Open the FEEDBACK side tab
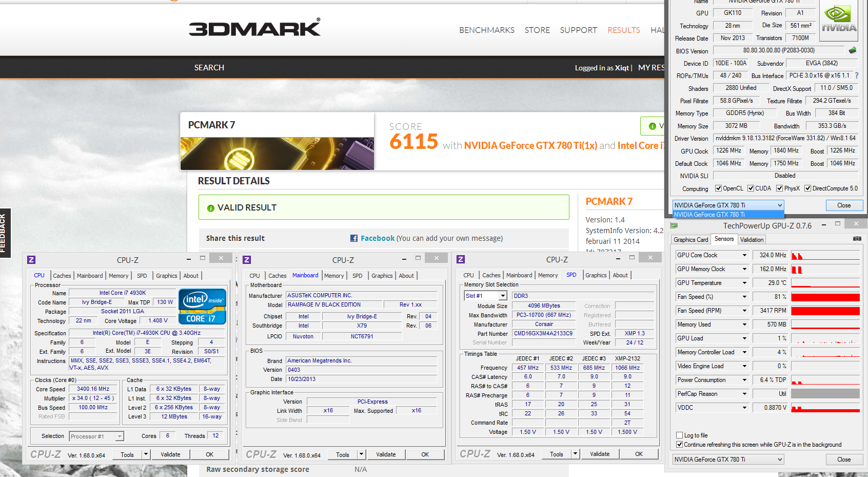This screenshot has height=477, width=868. point(4,233)
